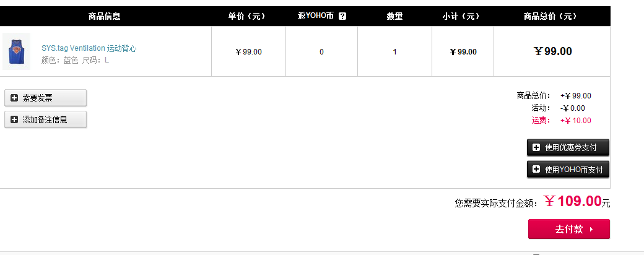Viewport: 644px width, 255px height.
Task: Click the plus icon on 添加备注信息
Action: coord(14,119)
